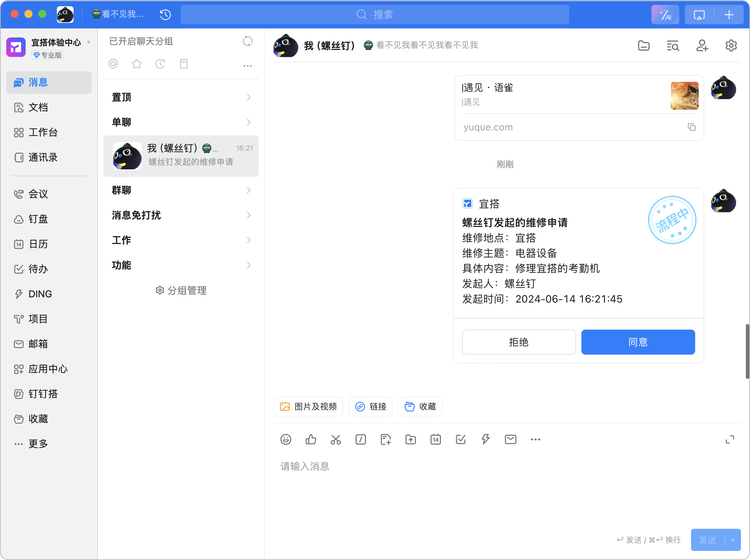Click the mail icon in input toolbar
750x560 pixels.
pos(511,440)
